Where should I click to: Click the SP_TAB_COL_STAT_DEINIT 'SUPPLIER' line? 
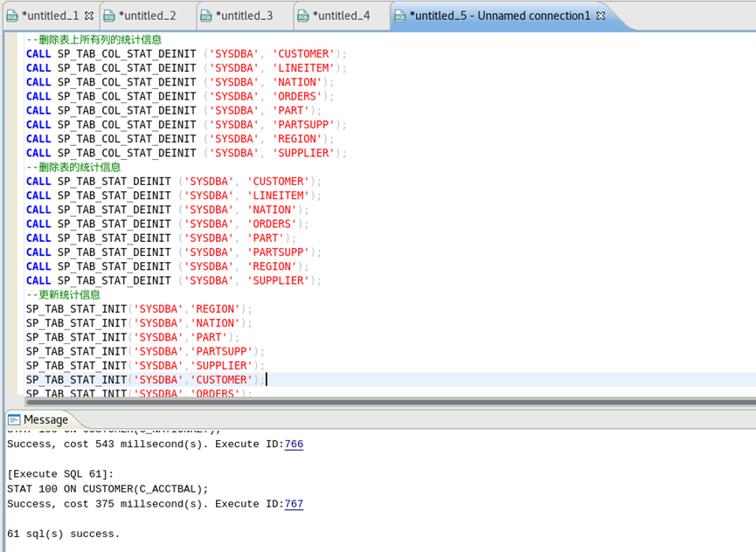186,153
